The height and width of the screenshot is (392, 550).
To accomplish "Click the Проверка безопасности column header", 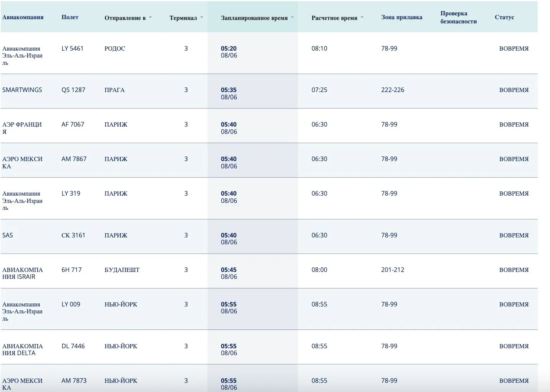I will pos(458,17).
